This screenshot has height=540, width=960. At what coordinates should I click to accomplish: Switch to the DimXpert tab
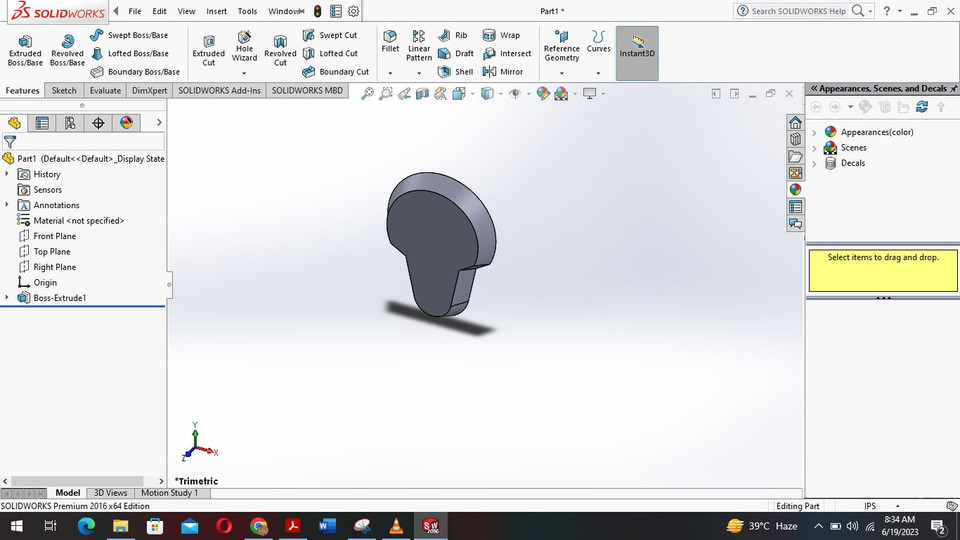(149, 91)
